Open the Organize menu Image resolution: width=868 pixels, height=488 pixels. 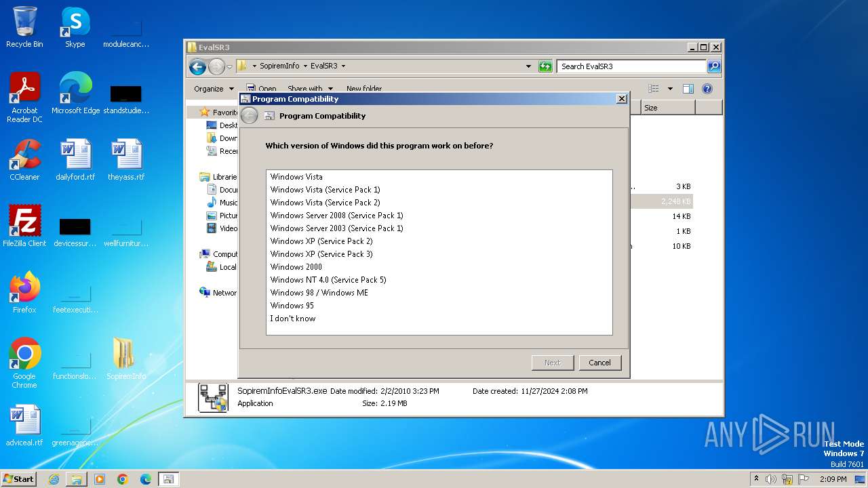coord(214,89)
